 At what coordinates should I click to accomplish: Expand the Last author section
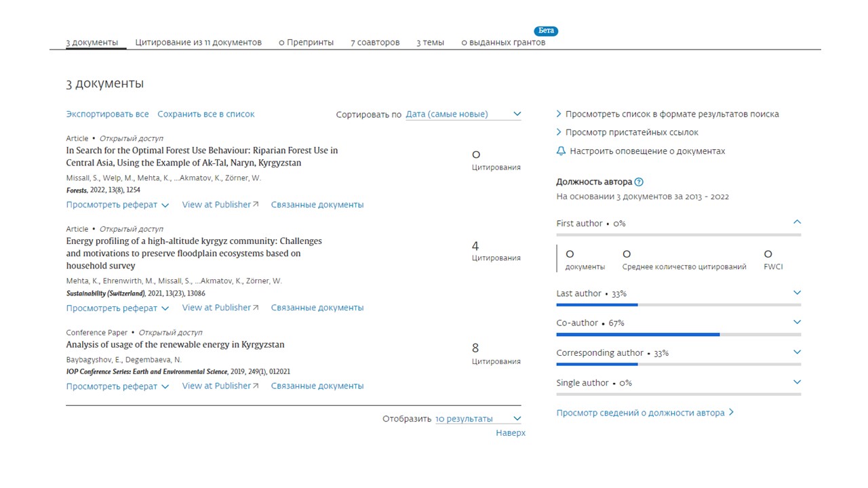pyautogui.click(x=797, y=293)
